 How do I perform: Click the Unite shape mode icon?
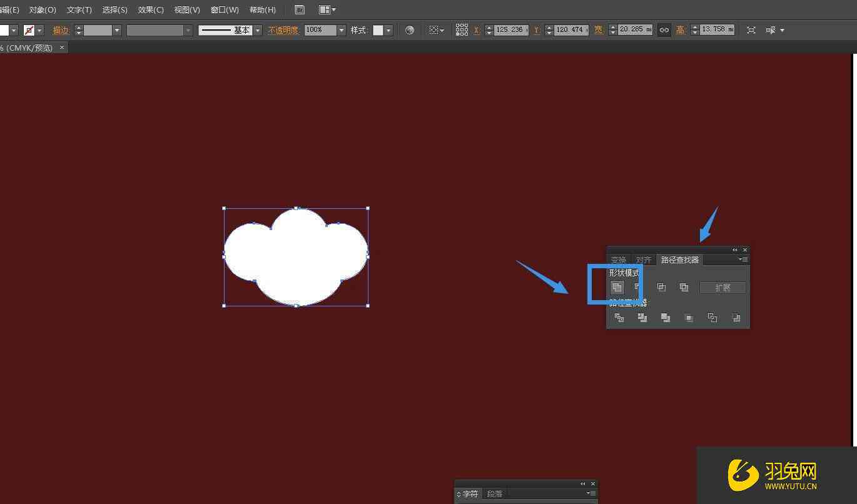617,288
